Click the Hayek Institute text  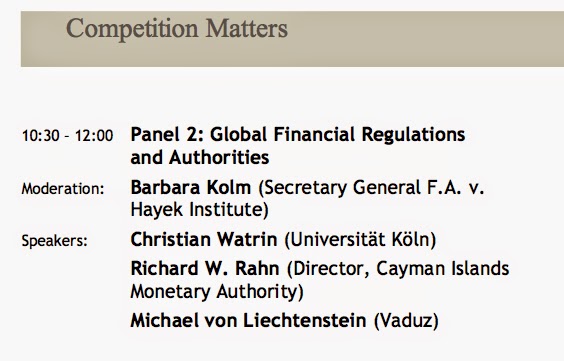click(199, 210)
